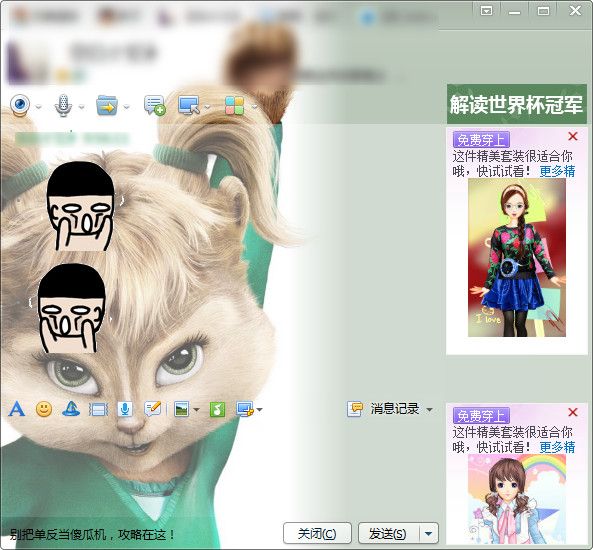
Task: View braided-hair girl outfit image
Action: (517, 258)
